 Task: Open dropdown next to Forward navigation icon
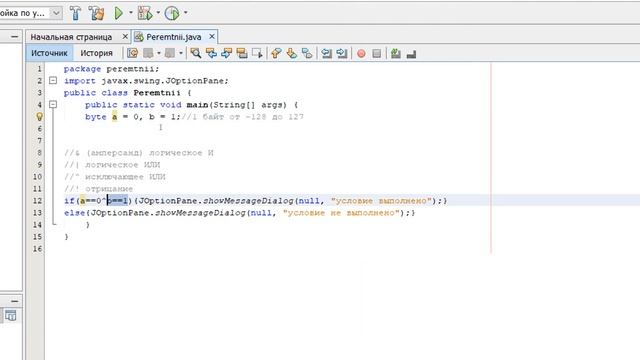180,53
